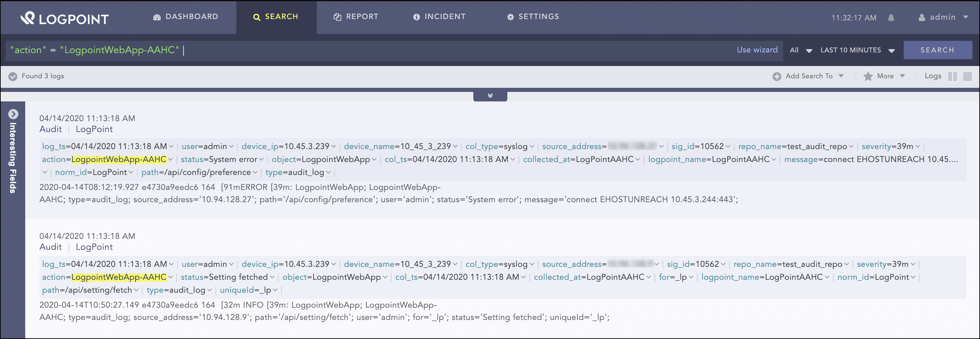Open the Use wizard link
Image resolution: width=980 pixels, height=339 pixels.
[x=757, y=49]
